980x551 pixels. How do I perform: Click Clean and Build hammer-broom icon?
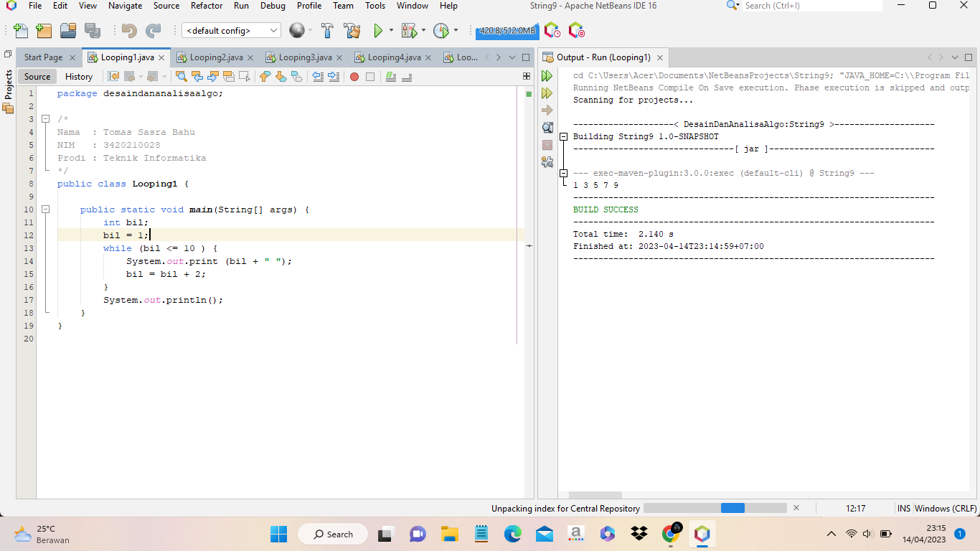pos(352,31)
